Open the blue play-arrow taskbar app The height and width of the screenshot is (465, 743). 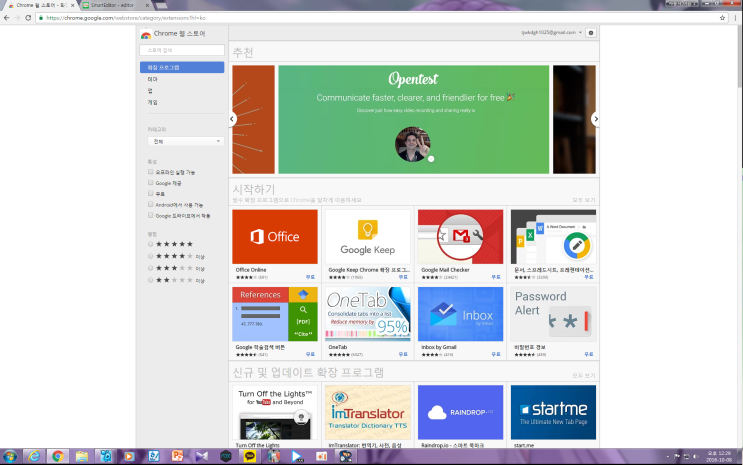(x=297, y=456)
